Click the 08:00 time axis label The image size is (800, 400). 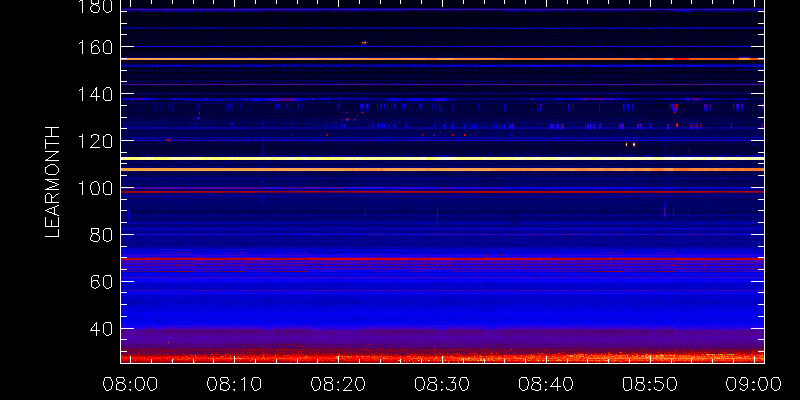[130, 384]
